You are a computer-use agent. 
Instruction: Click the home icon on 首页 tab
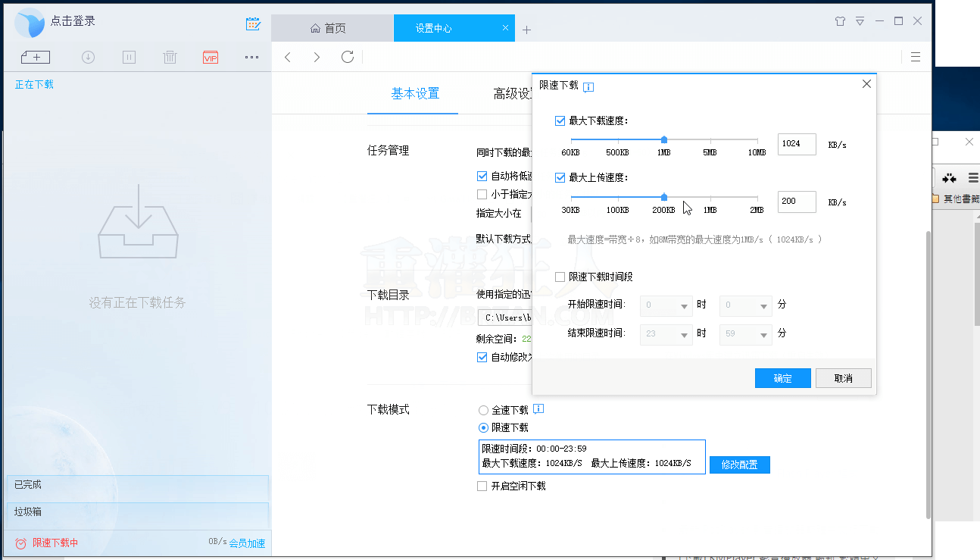(315, 28)
